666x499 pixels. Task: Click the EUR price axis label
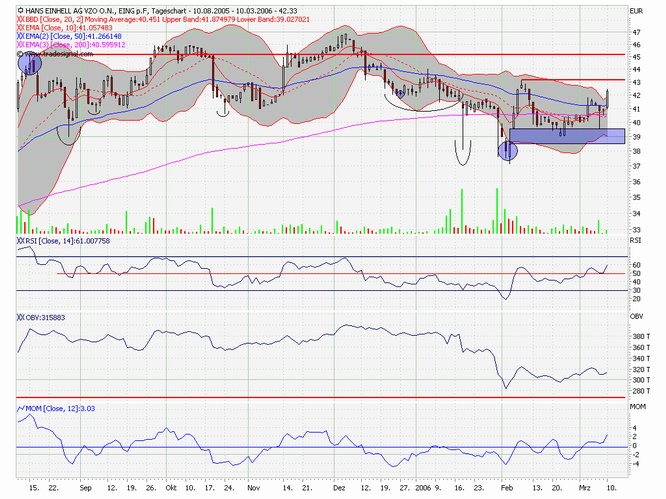click(x=636, y=10)
